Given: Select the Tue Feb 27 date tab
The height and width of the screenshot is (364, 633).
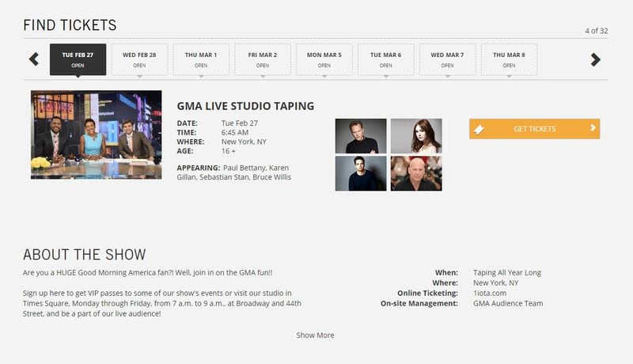Looking at the screenshot, I should click(78, 59).
